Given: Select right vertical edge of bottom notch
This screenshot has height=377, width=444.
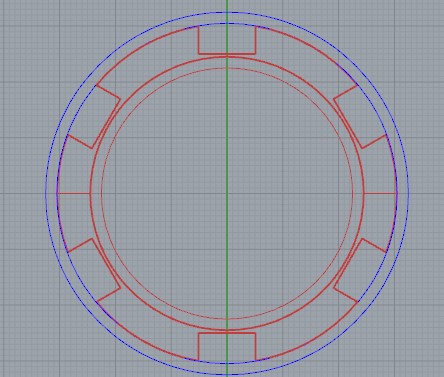Looking at the screenshot, I should pos(256,347).
